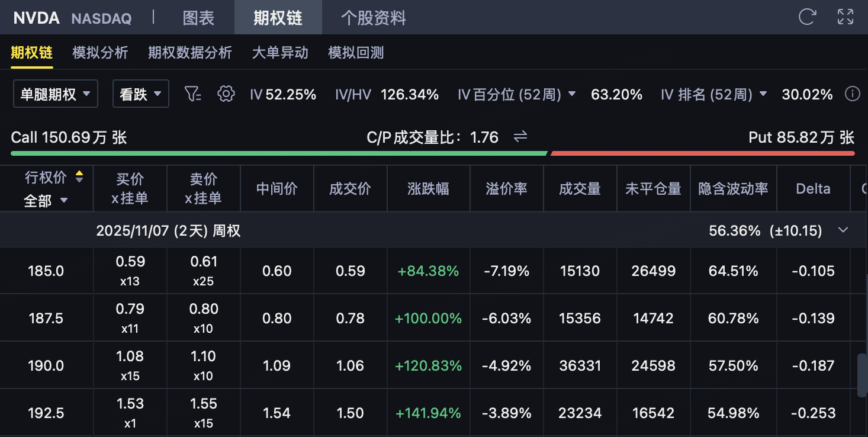The image size is (868, 437).
Task: Click the C/P volume ratio swap icon
Action: tap(520, 137)
